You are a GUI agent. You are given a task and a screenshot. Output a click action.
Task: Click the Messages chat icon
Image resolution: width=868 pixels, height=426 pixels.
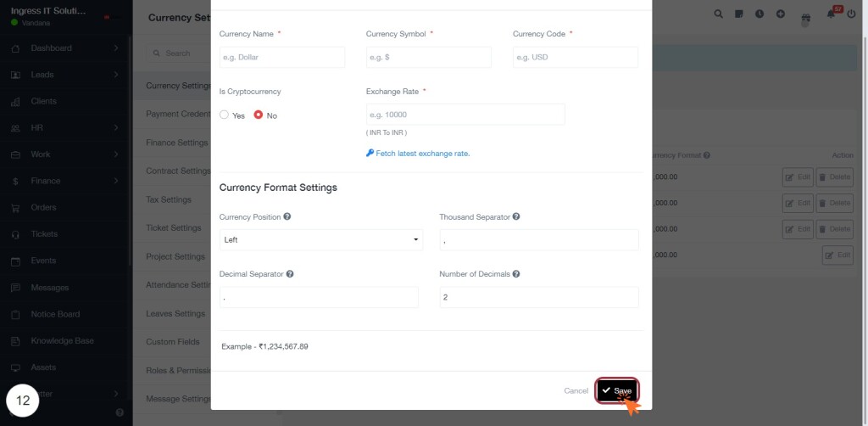15,288
